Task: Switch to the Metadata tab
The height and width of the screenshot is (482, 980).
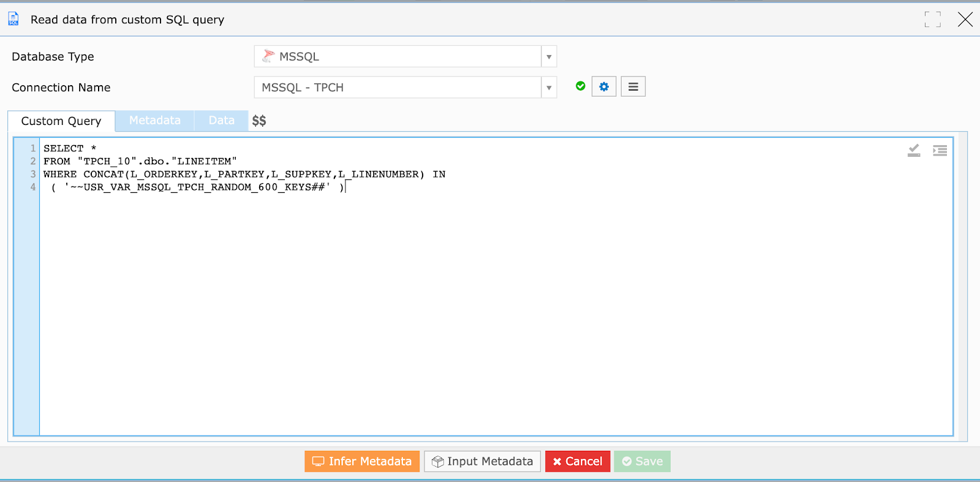Action: coord(155,120)
